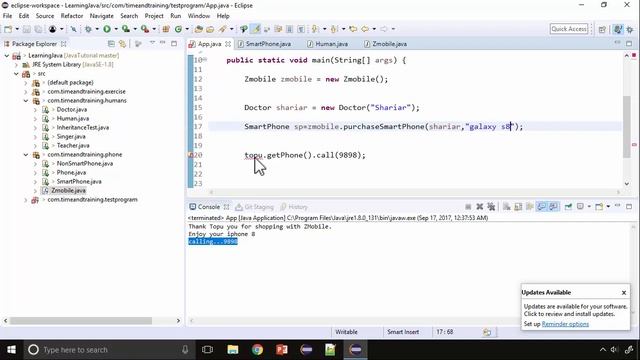Open Reminder options link

tap(565, 324)
